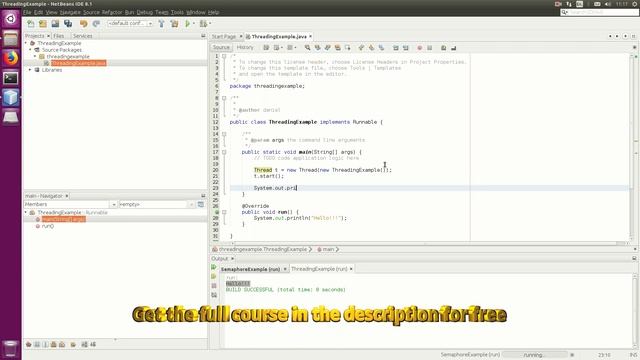Click the Last Edit icon in editor toolbar
This screenshot has width=640, height=360.
(266, 48)
